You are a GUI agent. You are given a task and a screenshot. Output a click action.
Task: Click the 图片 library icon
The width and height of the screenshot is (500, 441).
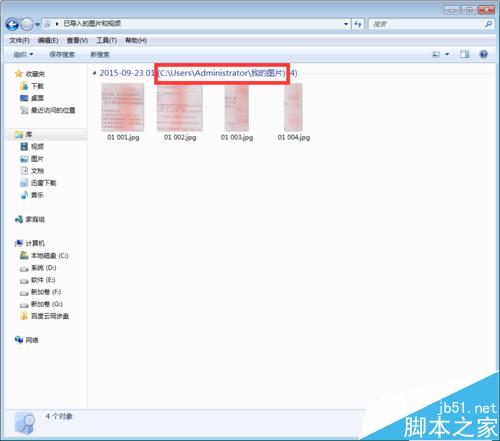tap(24, 159)
